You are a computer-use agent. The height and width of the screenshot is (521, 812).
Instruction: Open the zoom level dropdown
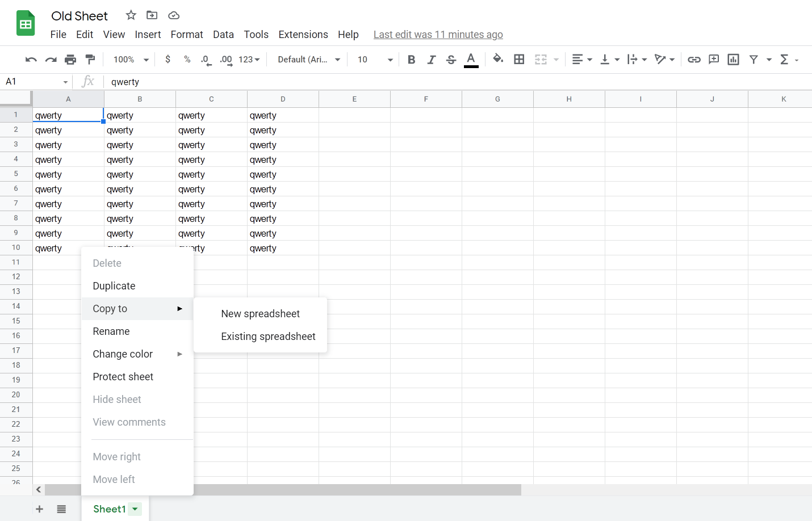pyautogui.click(x=131, y=60)
